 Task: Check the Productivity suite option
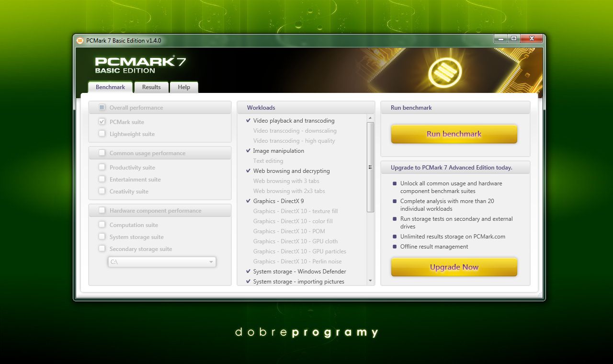click(x=102, y=167)
